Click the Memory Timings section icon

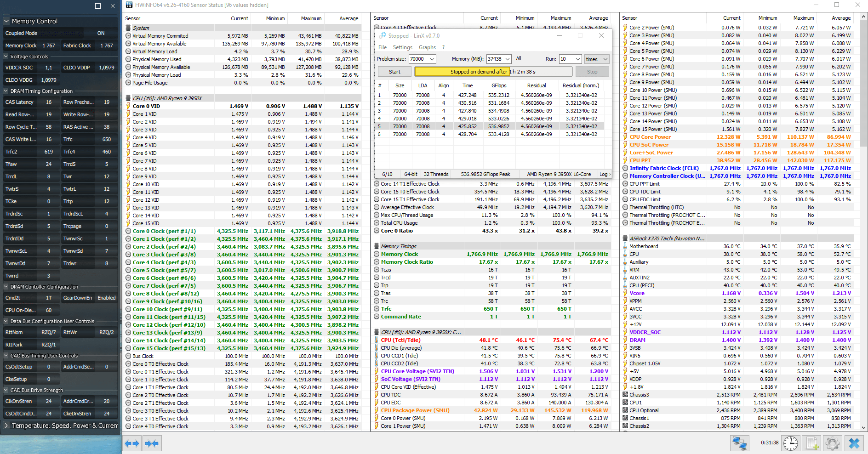coord(377,246)
